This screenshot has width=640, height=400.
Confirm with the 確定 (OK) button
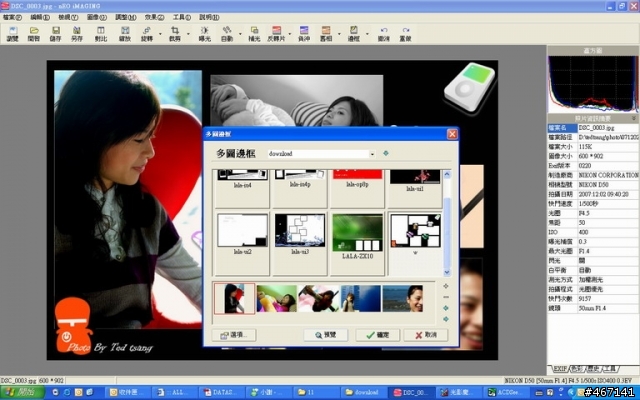tap(377, 335)
